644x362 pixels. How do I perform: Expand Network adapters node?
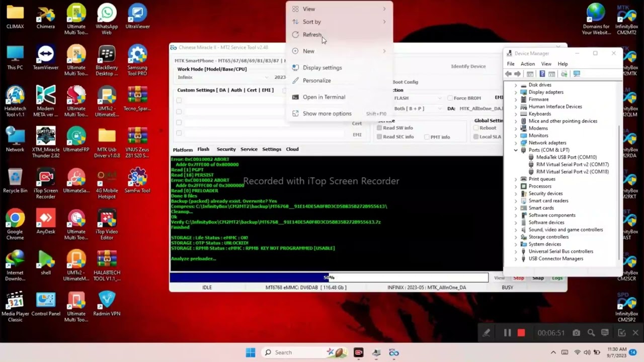coord(516,143)
